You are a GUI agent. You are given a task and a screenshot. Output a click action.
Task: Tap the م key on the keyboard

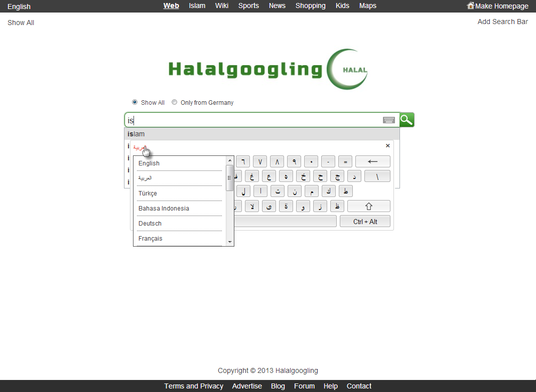click(312, 191)
